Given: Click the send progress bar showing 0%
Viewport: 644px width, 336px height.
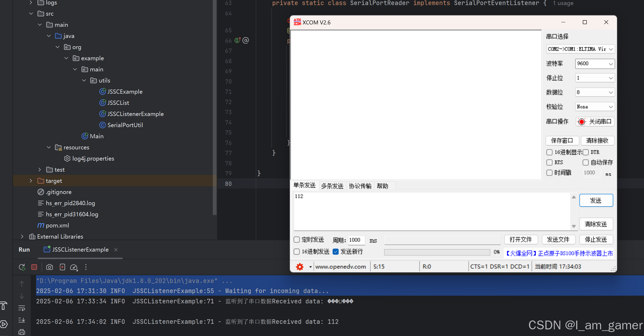Looking at the screenshot, I should pos(437,252).
